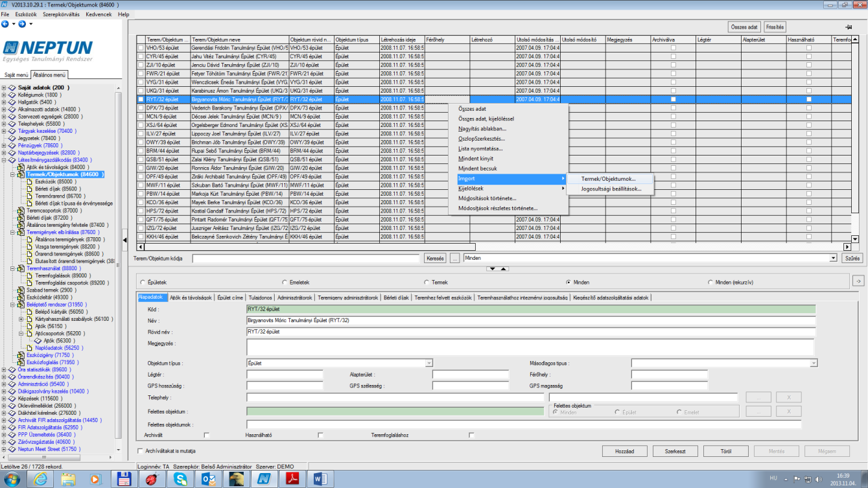Launch the media player taskbar icon
This screenshot has width=868, height=488.
point(96,479)
